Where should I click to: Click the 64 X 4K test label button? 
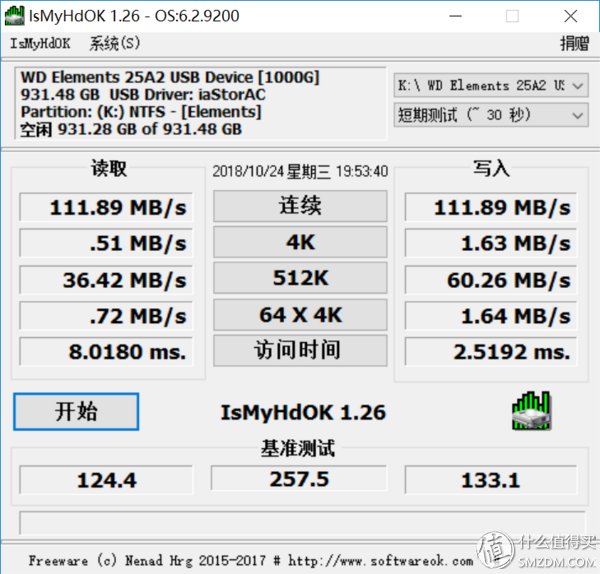point(300,315)
